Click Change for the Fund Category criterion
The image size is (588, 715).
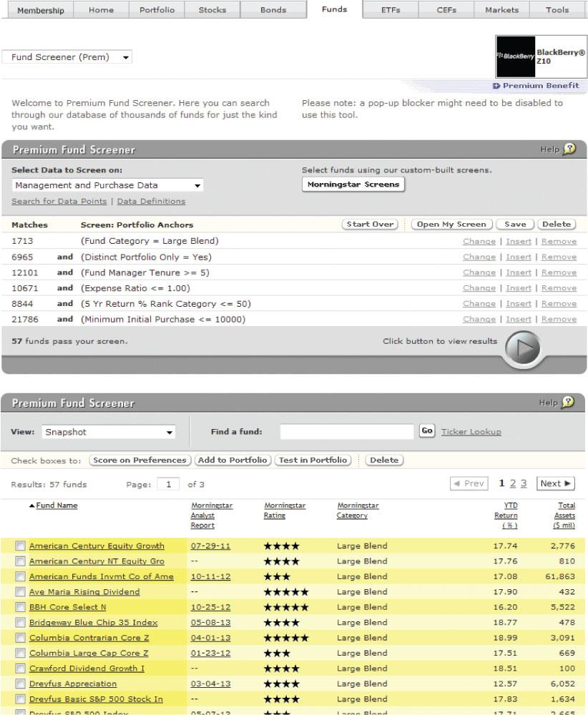(479, 241)
